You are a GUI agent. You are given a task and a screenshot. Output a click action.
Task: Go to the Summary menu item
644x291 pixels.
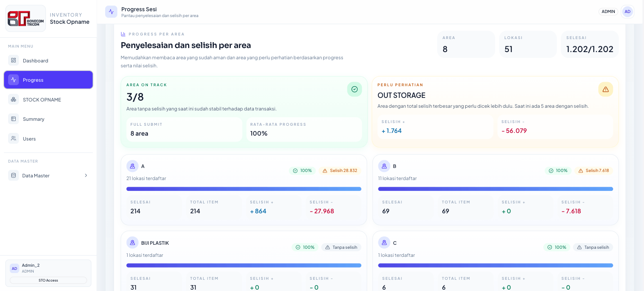[x=49, y=119]
